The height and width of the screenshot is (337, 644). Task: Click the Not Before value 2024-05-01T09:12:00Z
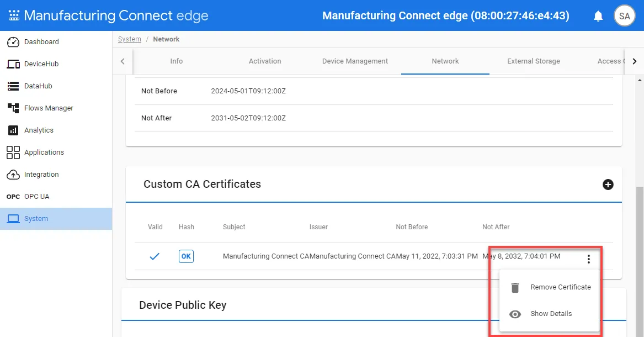click(x=248, y=91)
